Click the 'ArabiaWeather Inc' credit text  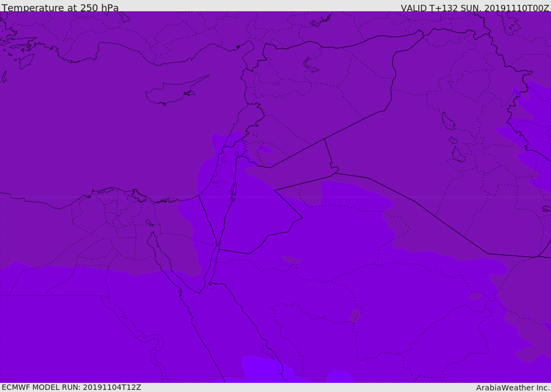tap(513, 388)
